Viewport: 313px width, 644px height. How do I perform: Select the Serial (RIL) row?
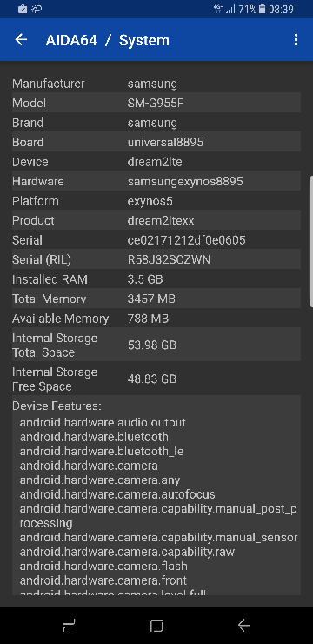coord(156,259)
